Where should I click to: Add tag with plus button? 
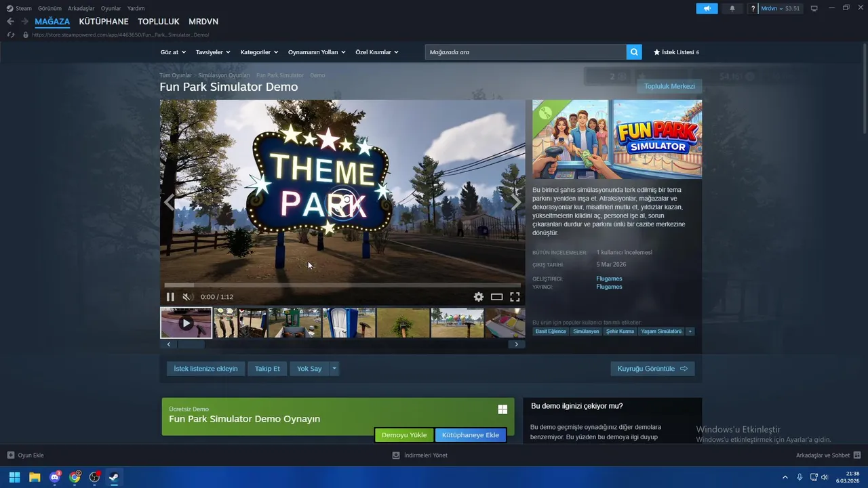pyautogui.click(x=690, y=331)
